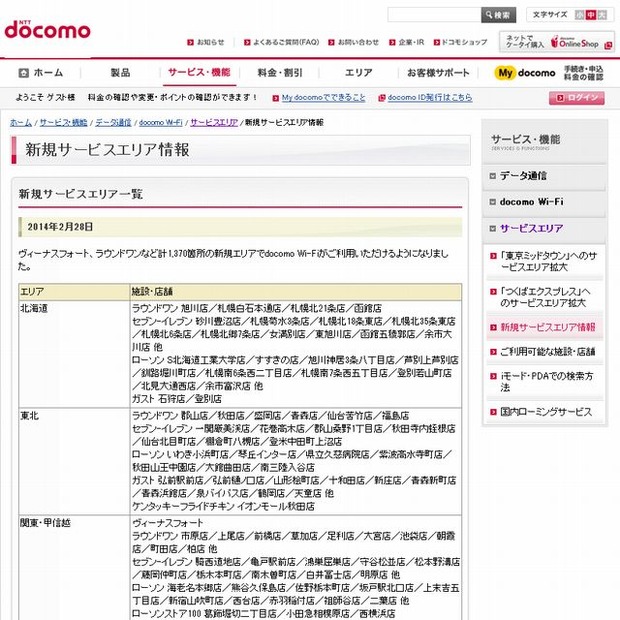Click the square icon beside docomo Wi-Fi
Screen dimensions: 620x620
click(493, 202)
